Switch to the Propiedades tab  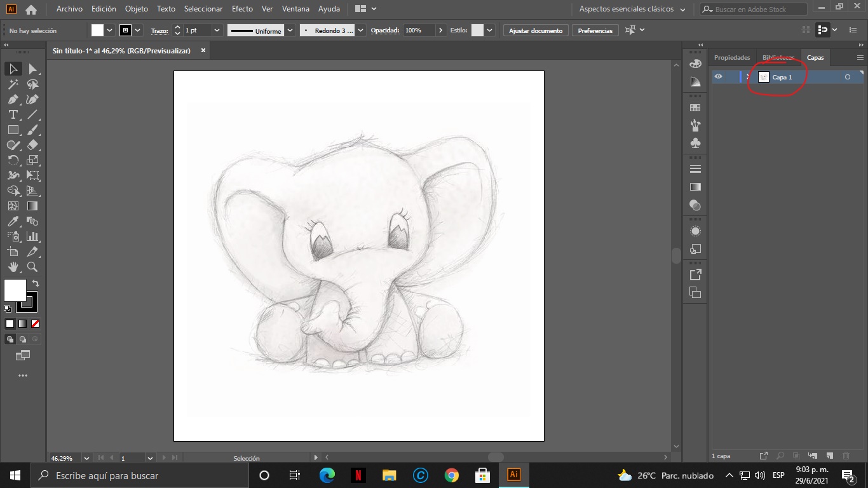click(x=732, y=57)
